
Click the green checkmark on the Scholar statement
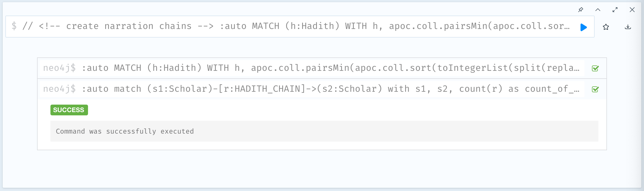(x=595, y=89)
